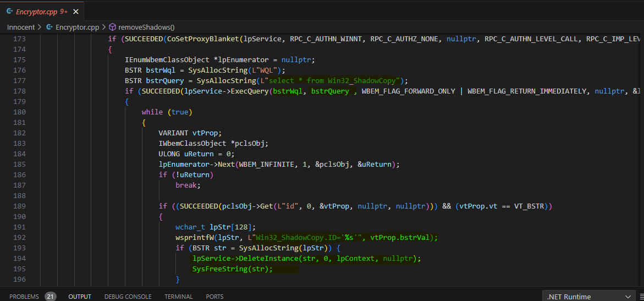Click line number 173 in the gutter
This screenshot has width=644, height=301.
coord(20,39)
